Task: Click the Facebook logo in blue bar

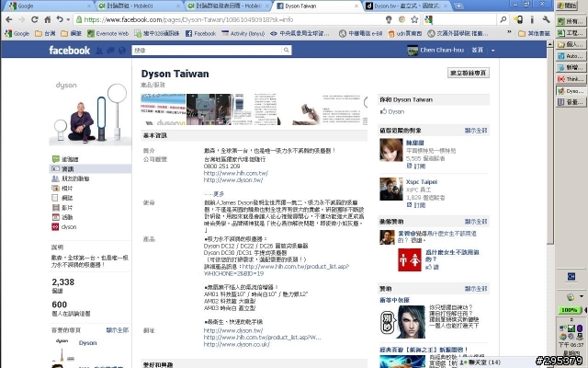Action: (70, 50)
